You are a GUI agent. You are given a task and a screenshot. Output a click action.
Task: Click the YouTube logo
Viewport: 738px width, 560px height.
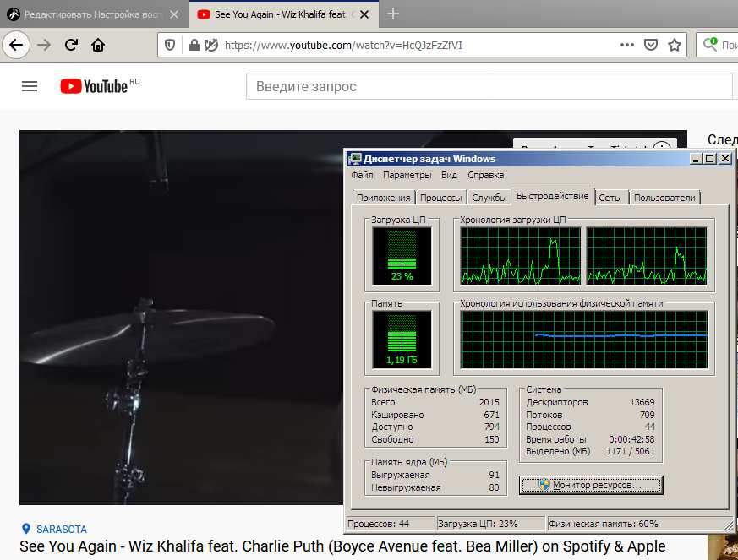(x=94, y=86)
